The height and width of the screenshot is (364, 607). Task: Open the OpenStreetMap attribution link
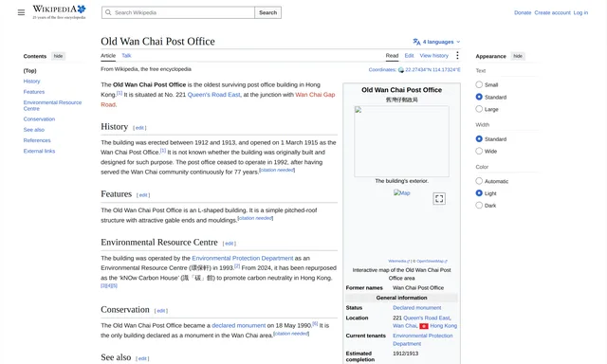432,261
